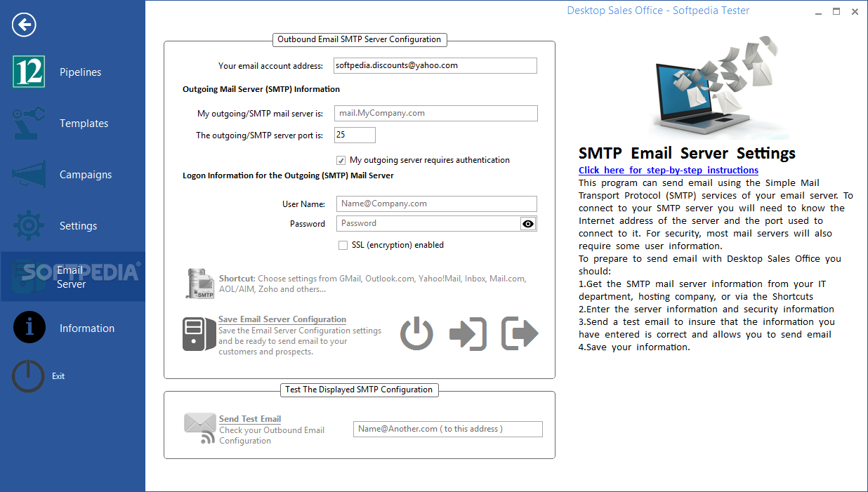Image resolution: width=868 pixels, height=492 pixels.
Task: Click the Save Email Server Configuration link
Action: point(282,319)
